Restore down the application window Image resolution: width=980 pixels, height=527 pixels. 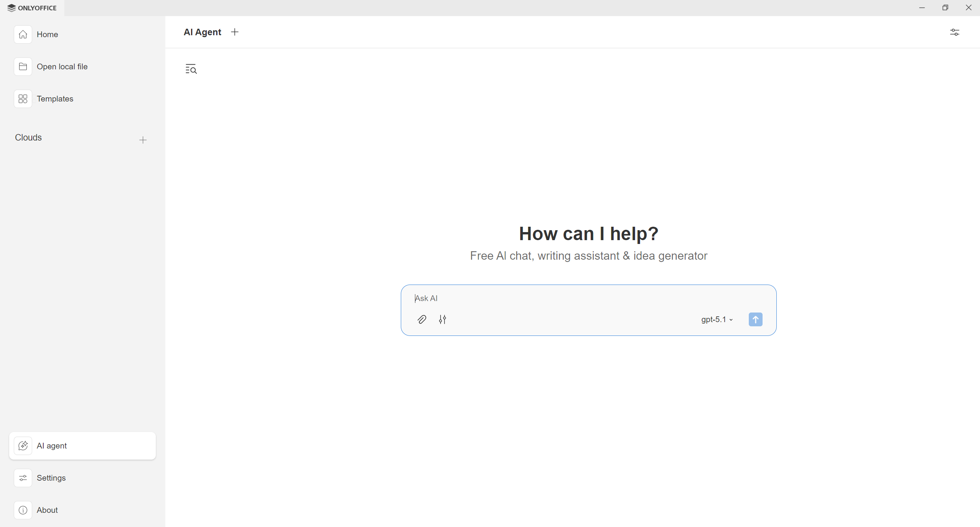pyautogui.click(x=945, y=8)
